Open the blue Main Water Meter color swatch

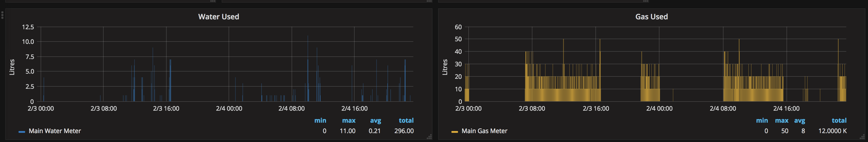22,132
